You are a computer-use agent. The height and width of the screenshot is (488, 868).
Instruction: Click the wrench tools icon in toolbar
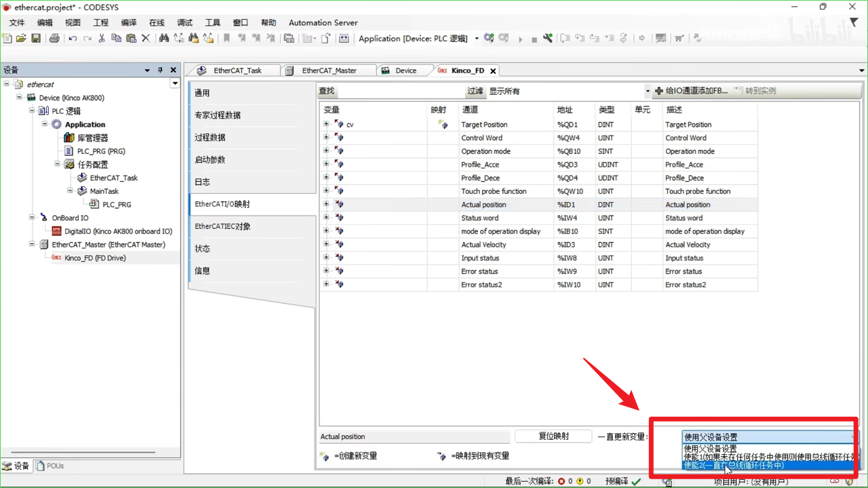548,39
